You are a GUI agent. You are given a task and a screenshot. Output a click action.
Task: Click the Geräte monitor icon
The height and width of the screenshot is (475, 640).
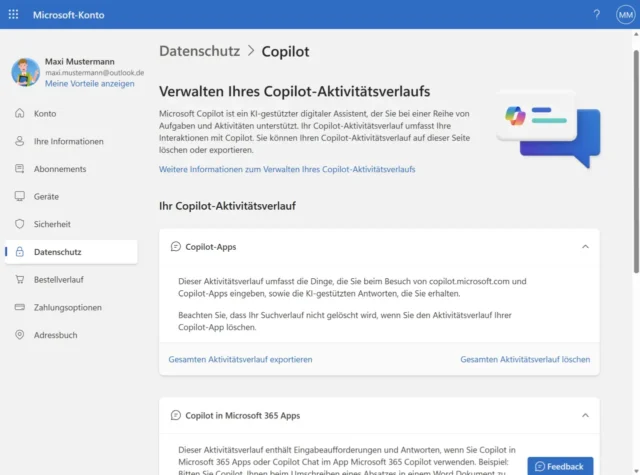tap(20, 196)
